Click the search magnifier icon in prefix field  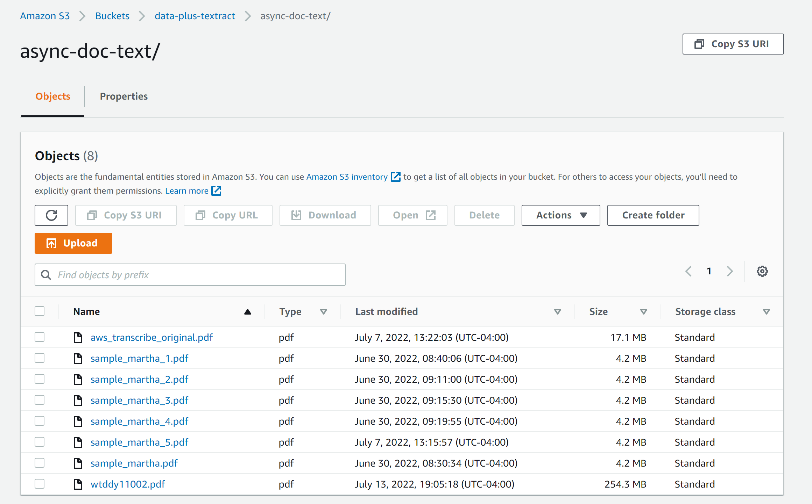point(46,275)
